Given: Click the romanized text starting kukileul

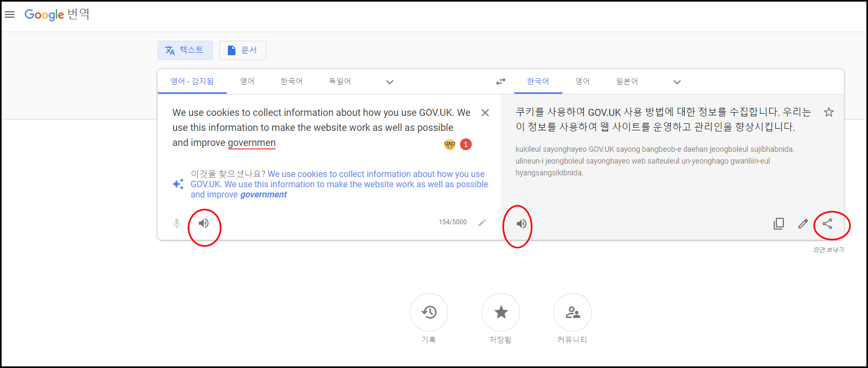Looking at the screenshot, I should 655,161.
